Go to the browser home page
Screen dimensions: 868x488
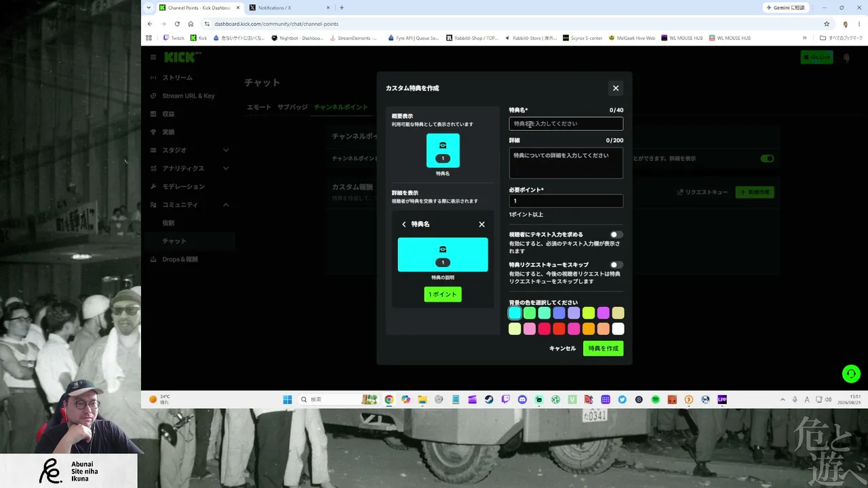[x=191, y=24]
